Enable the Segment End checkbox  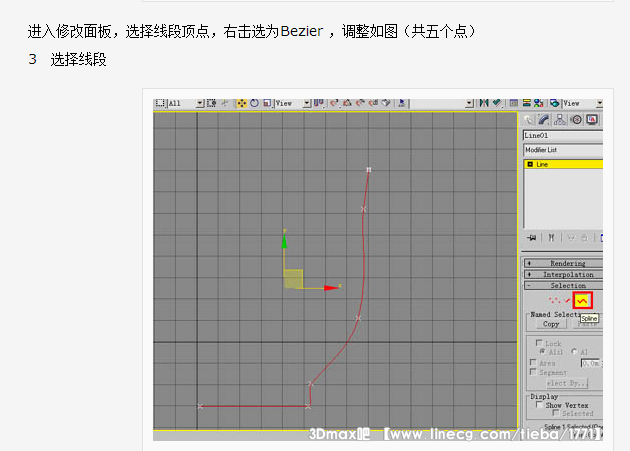(533, 372)
